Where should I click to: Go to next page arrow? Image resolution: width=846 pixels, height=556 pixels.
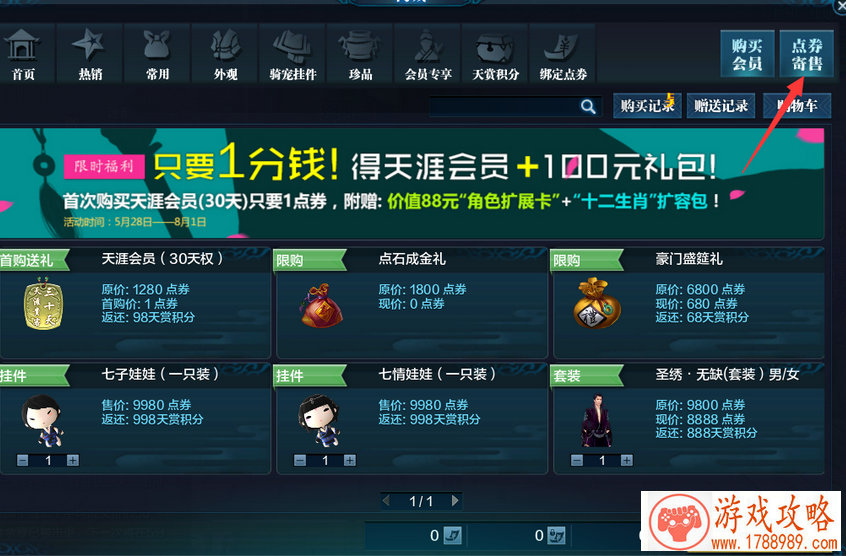click(x=455, y=501)
